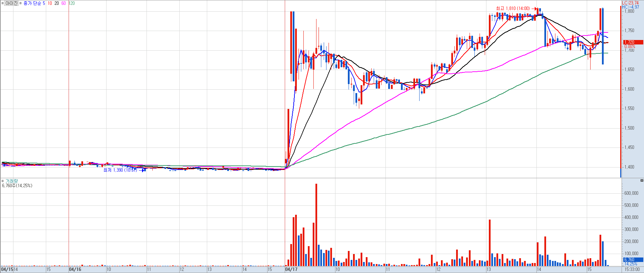Image resolution: width=644 pixels, height=273 pixels.
Task: Click the 1,400 price axis label
Action: point(629,167)
